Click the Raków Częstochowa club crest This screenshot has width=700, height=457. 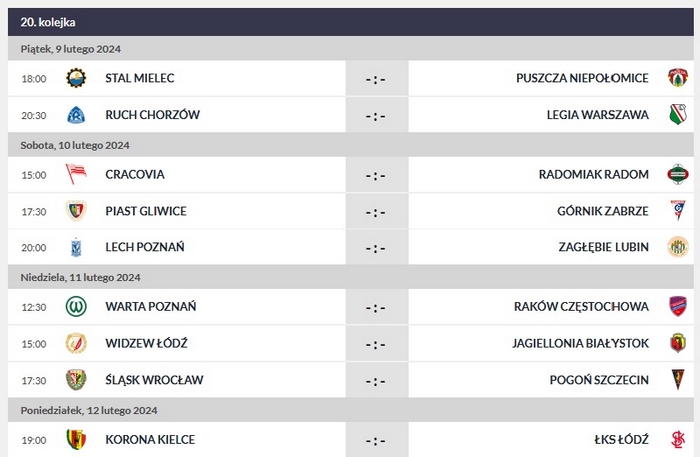677,307
